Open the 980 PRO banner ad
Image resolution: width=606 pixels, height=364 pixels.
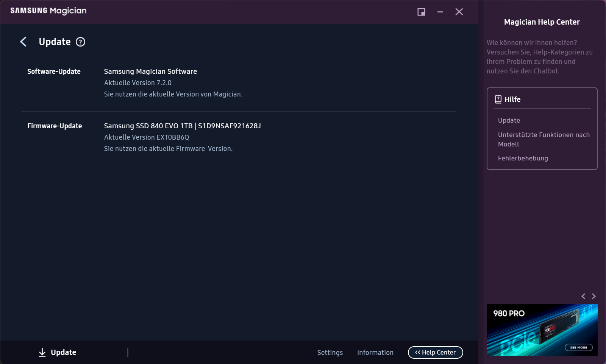coord(542,330)
